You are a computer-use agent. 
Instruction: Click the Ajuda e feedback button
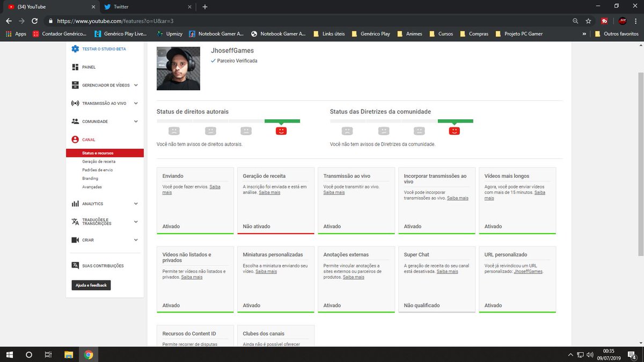pyautogui.click(x=91, y=285)
